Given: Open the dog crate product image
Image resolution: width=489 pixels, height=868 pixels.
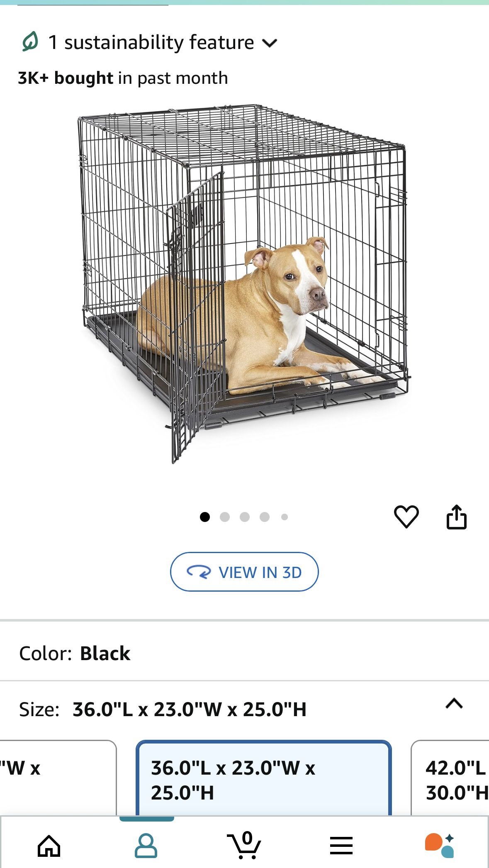Looking at the screenshot, I should click(x=244, y=284).
